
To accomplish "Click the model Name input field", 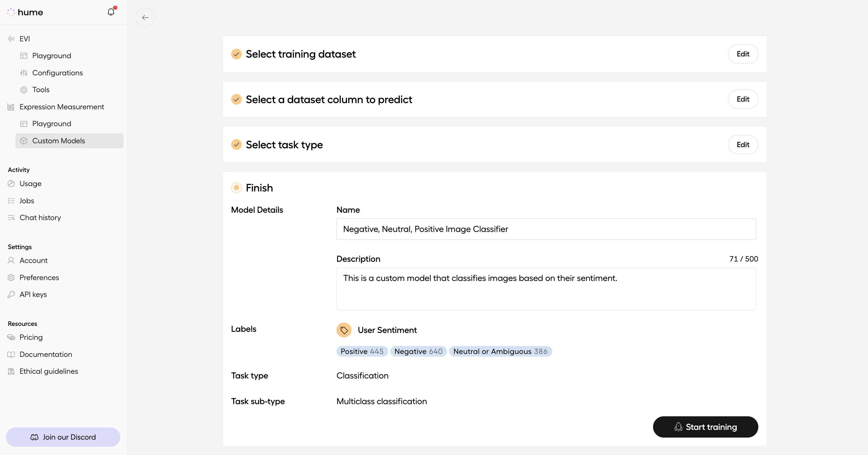I will (x=546, y=229).
